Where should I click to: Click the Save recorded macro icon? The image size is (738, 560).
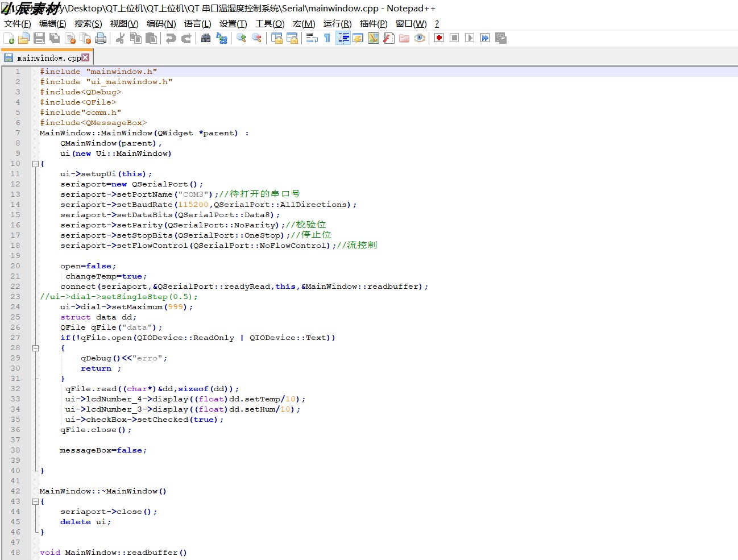point(501,38)
